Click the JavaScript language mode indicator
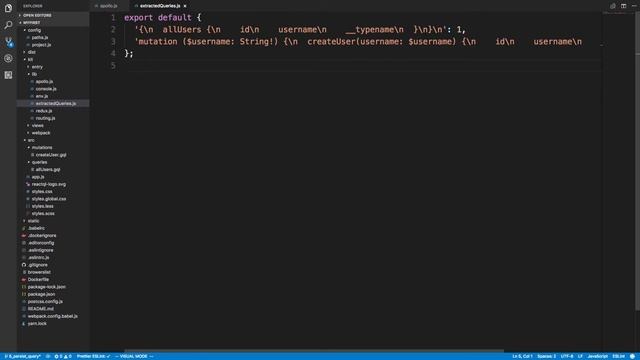Viewport: 640px width, 360px height. click(598, 356)
